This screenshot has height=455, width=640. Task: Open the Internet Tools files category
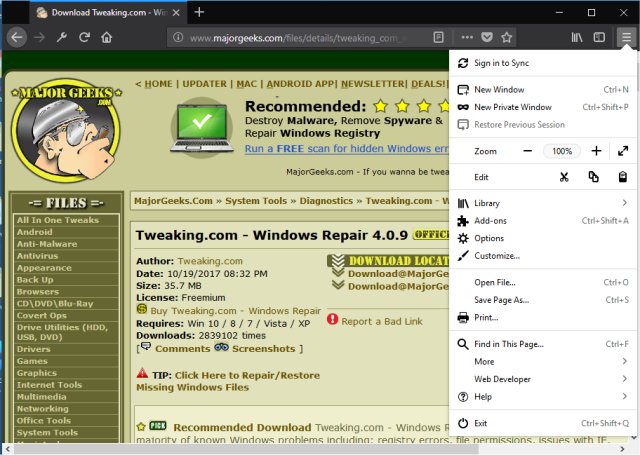[49, 385]
